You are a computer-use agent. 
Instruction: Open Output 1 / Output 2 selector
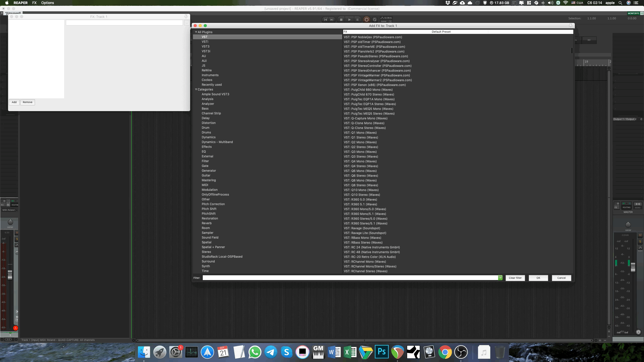627,119
